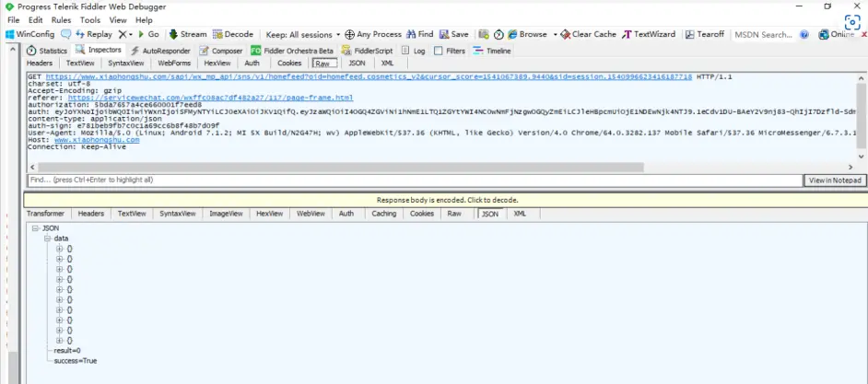Enable the Filters checkbox
Image resolution: width=868 pixels, height=384 pixels.
coord(439,51)
